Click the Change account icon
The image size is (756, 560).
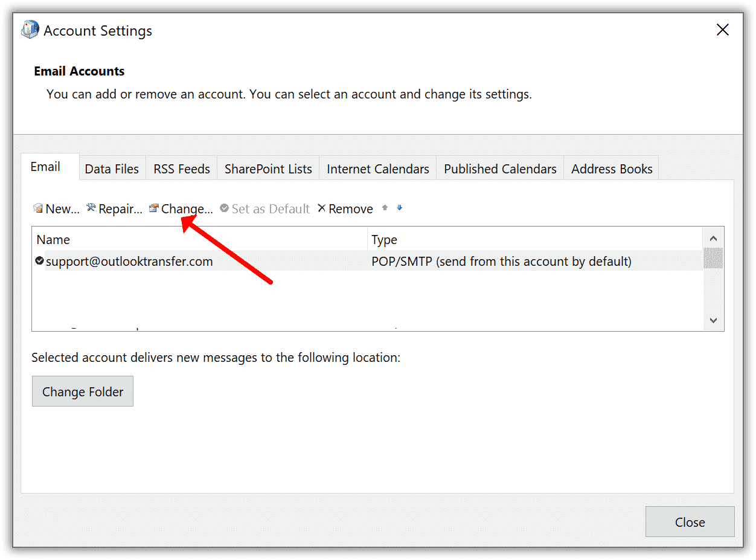tap(154, 208)
